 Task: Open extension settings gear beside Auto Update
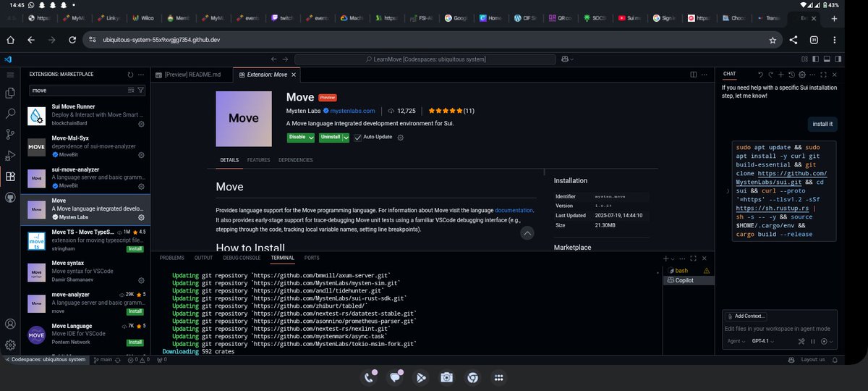[400, 137]
